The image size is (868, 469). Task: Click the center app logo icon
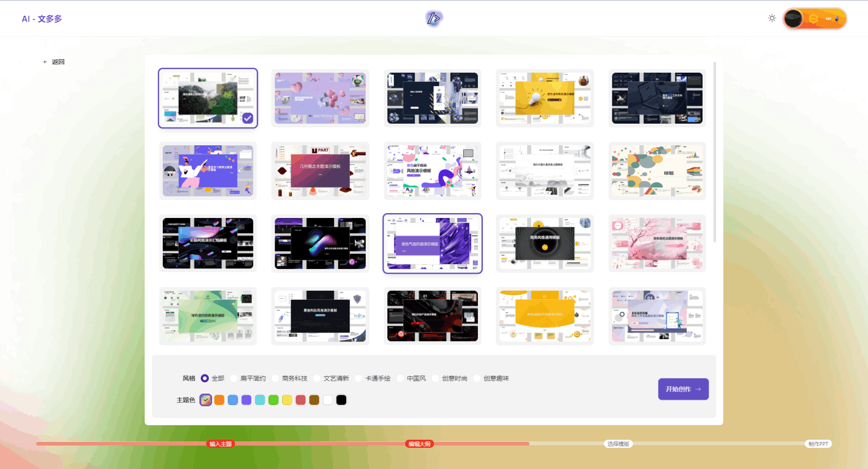click(x=433, y=18)
